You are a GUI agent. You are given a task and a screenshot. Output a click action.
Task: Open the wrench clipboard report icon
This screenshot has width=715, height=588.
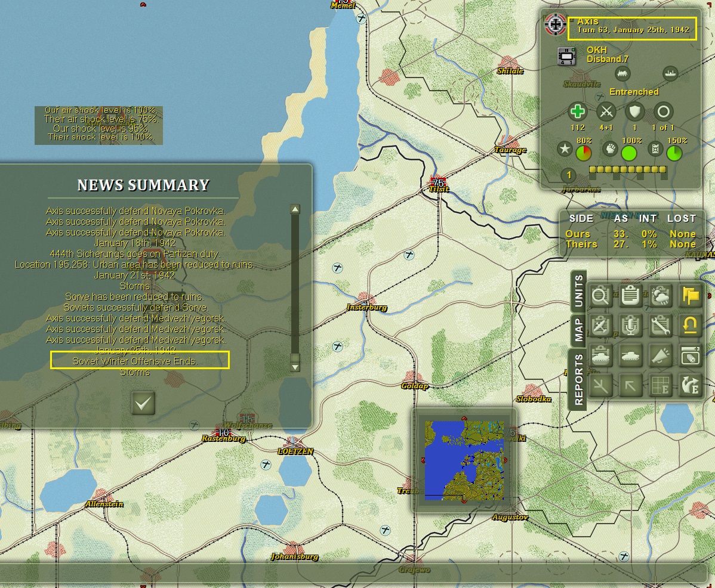click(660, 326)
